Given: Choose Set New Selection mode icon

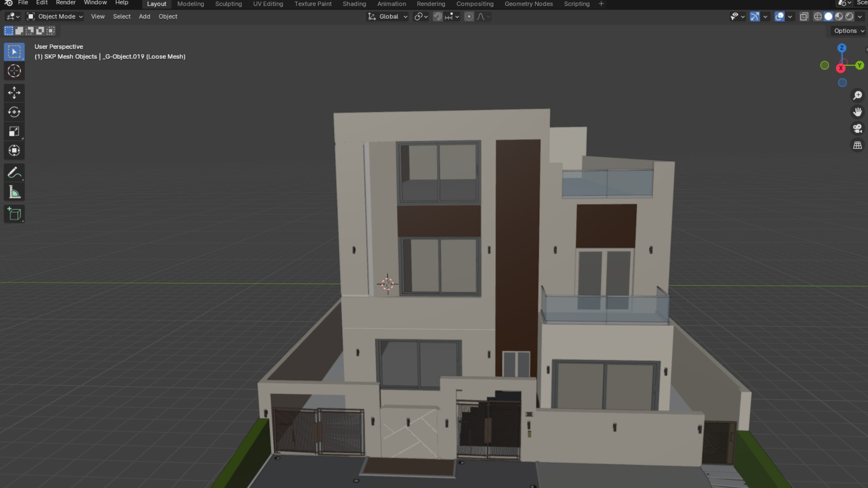Looking at the screenshot, I should coord(9,31).
